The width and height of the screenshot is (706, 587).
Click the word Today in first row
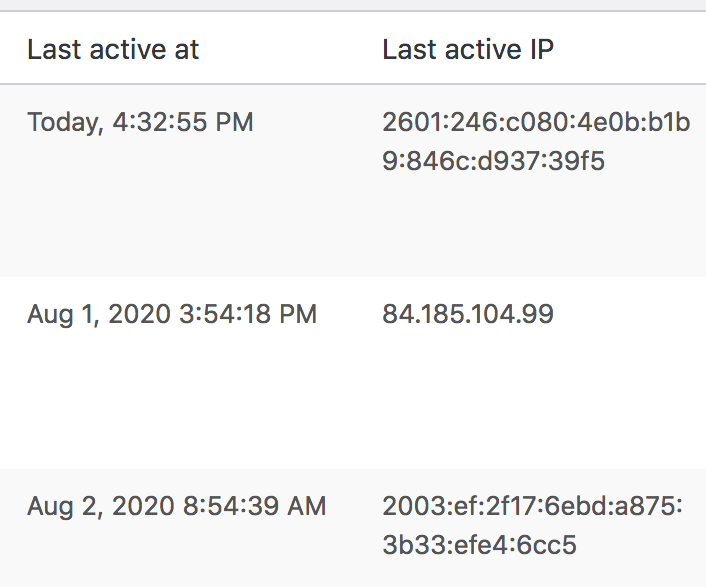click(66, 123)
